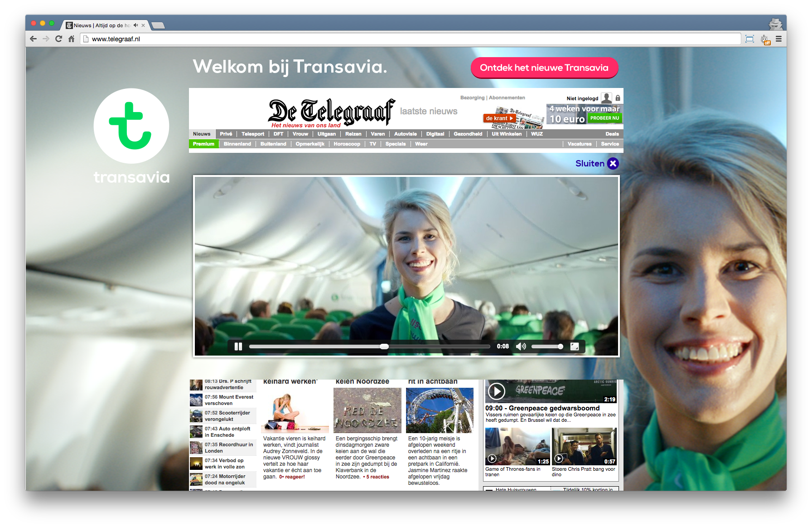Open the Recordhuur in Londen headline
The height and width of the screenshot is (527, 812).
(229, 448)
